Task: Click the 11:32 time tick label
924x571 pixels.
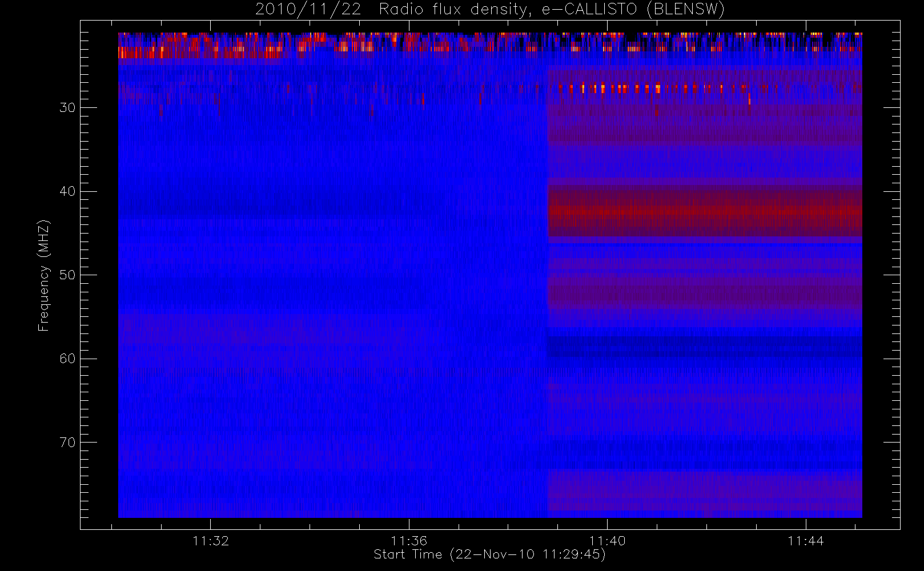Action: (211, 541)
